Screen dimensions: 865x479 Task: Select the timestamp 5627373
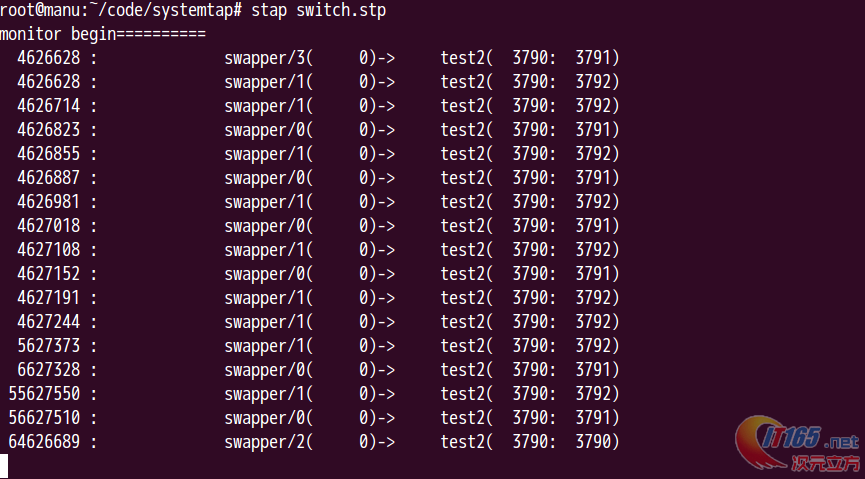click(49, 346)
